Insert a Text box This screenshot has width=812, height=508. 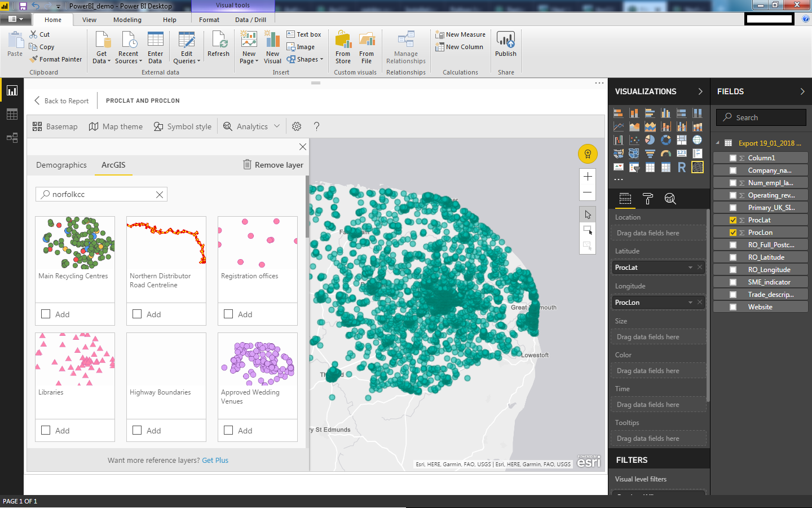(303, 34)
